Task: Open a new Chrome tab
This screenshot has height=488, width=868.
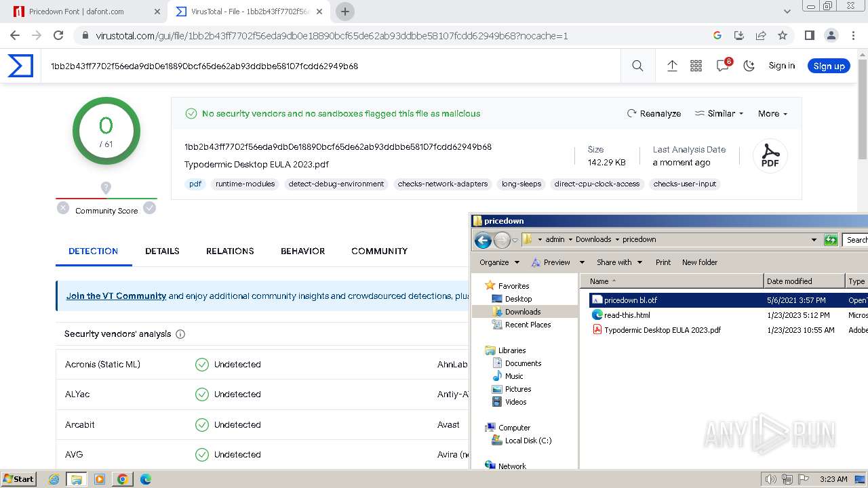Action: 345,12
